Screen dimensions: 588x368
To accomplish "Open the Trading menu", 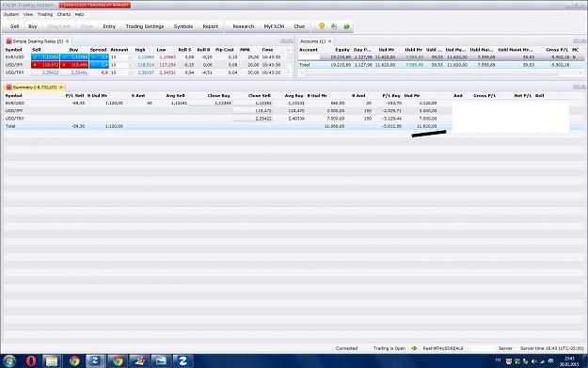I will pyautogui.click(x=45, y=14).
